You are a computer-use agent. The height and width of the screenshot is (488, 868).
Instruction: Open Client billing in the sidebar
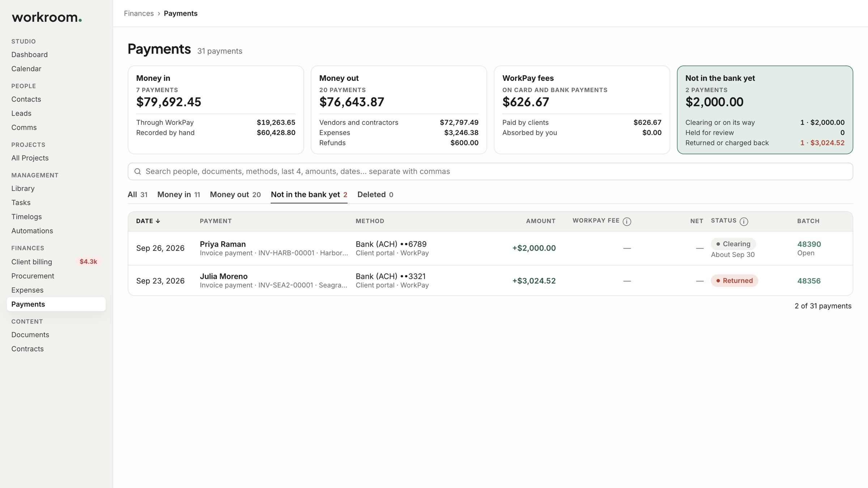(x=31, y=262)
